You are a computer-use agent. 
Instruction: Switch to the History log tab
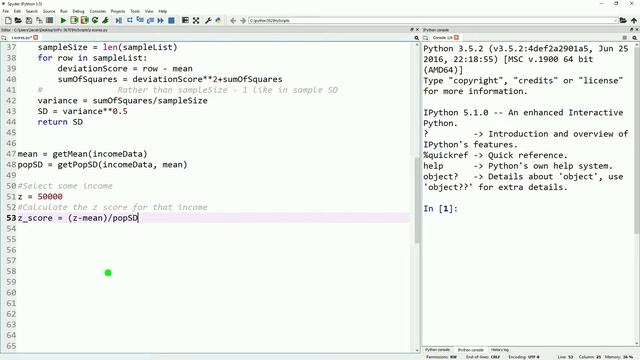pyautogui.click(x=500, y=350)
